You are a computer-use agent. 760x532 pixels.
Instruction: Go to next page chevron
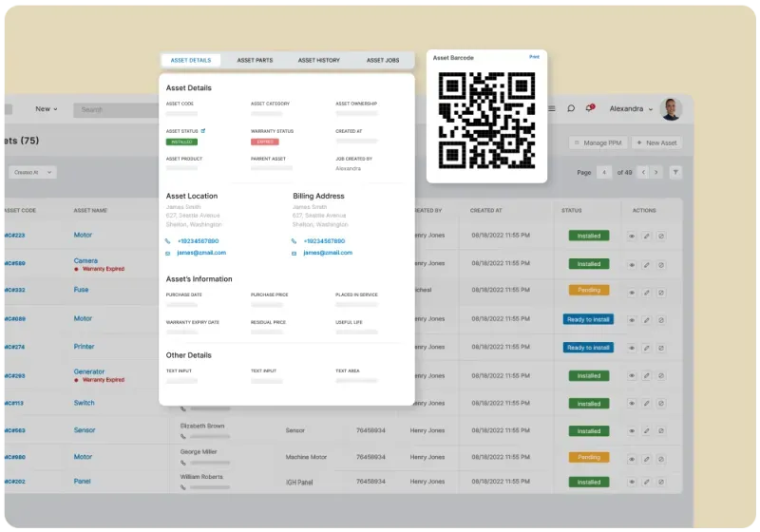click(x=655, y=172)
